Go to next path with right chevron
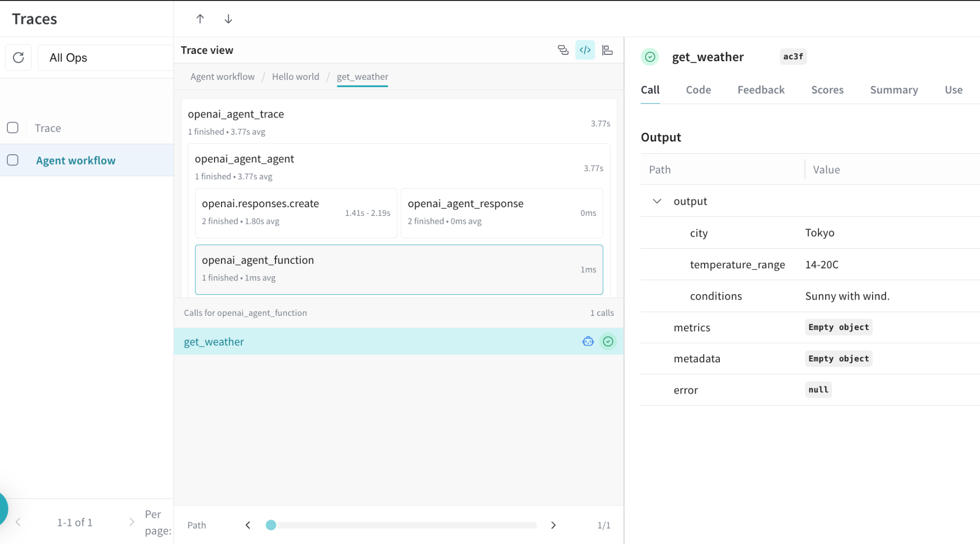980x544 pixels. click(553, 525)
